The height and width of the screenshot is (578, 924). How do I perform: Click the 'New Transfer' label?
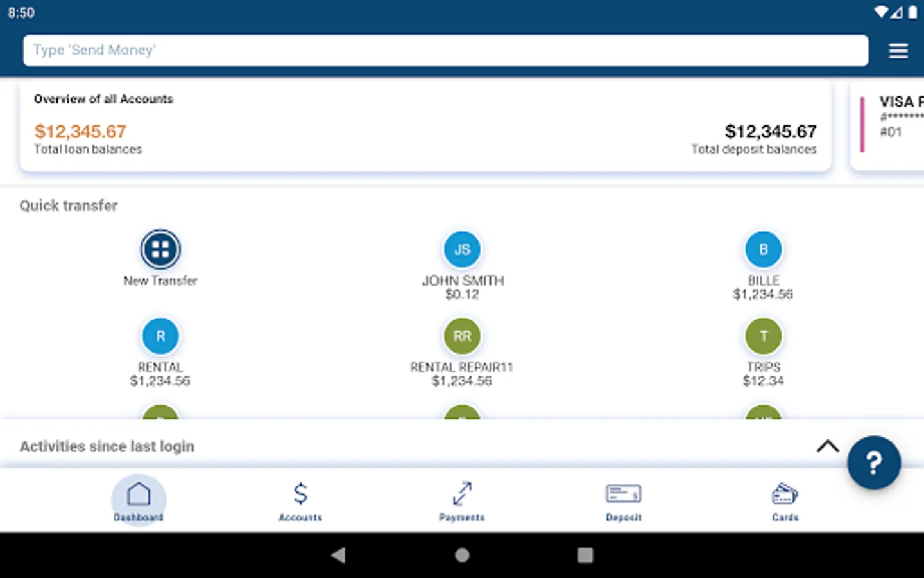pyautogui.click(x=160, y=281)
